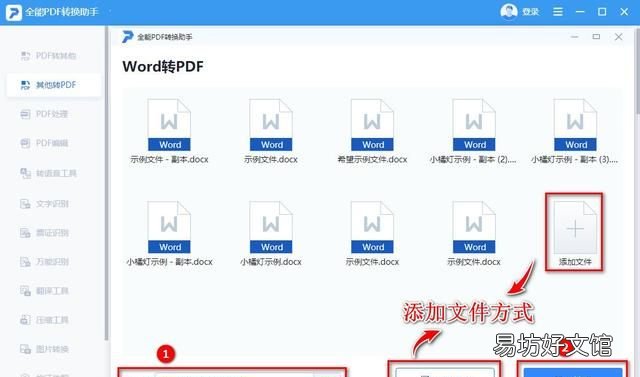Select the file 小橘灯示例 - 副本 (3)
The width and height of the screenshot is (640, 377).
[575, 131]
